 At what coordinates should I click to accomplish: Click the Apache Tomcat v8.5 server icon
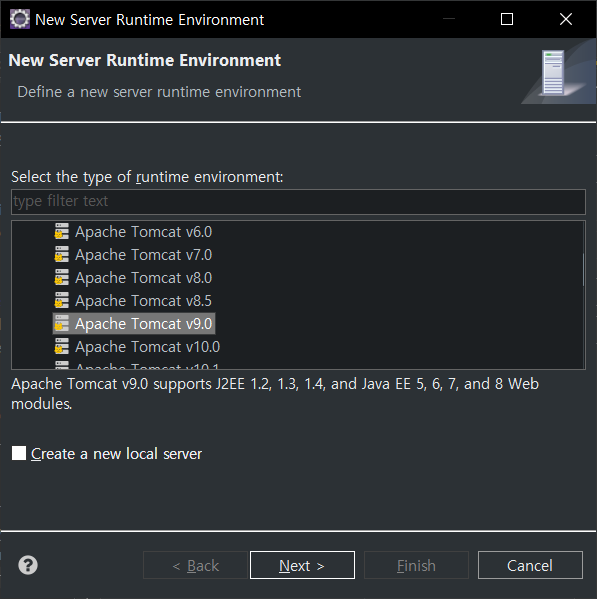point(61,300)
